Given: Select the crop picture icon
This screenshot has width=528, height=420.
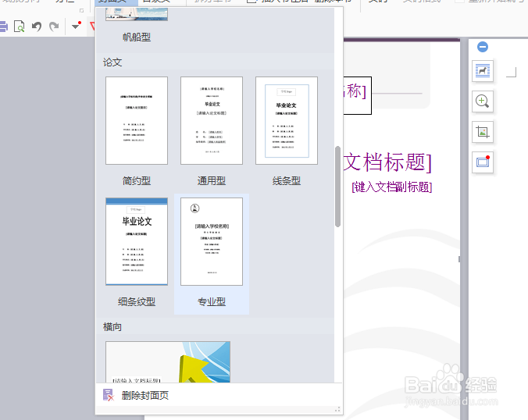Looking at the screenshot, I should (483, 132).
